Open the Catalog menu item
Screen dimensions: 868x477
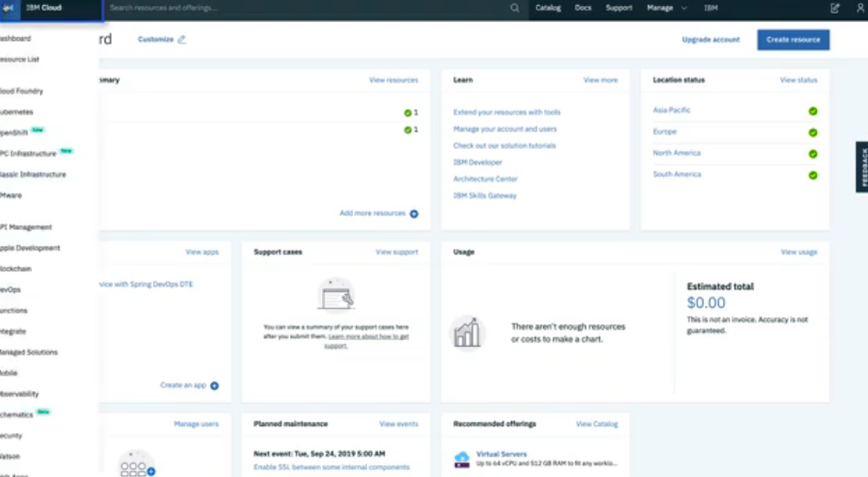[x=548, y=8]
